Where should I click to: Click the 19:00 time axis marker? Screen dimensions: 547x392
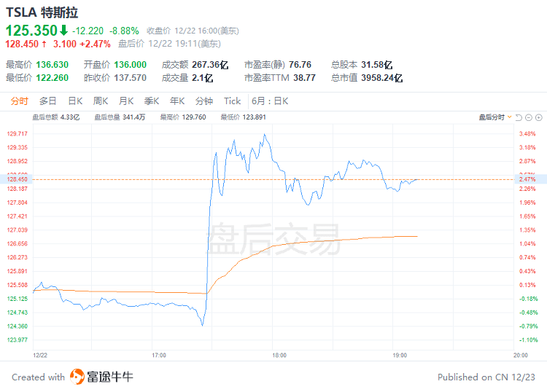tap(400, 355)
